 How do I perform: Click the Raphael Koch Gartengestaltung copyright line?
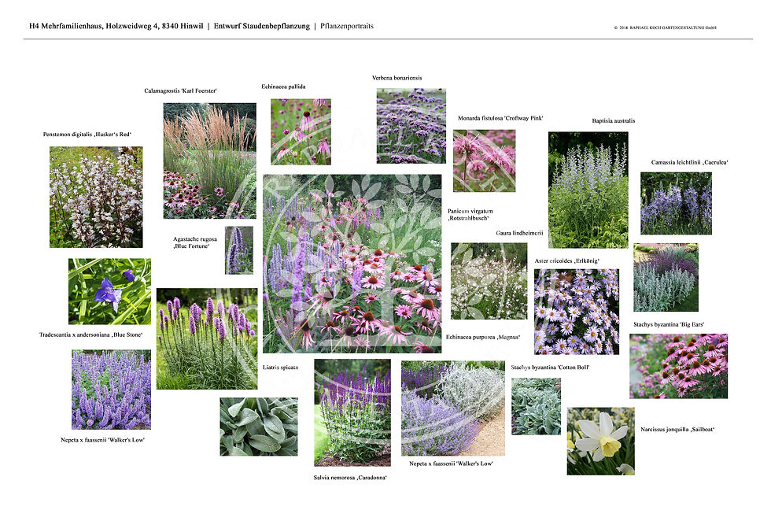665,28
